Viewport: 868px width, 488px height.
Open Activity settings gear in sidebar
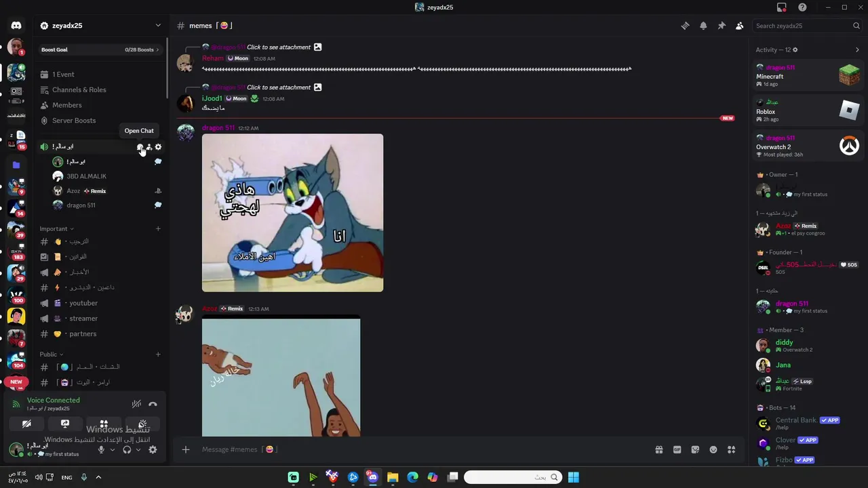[795, 49]
